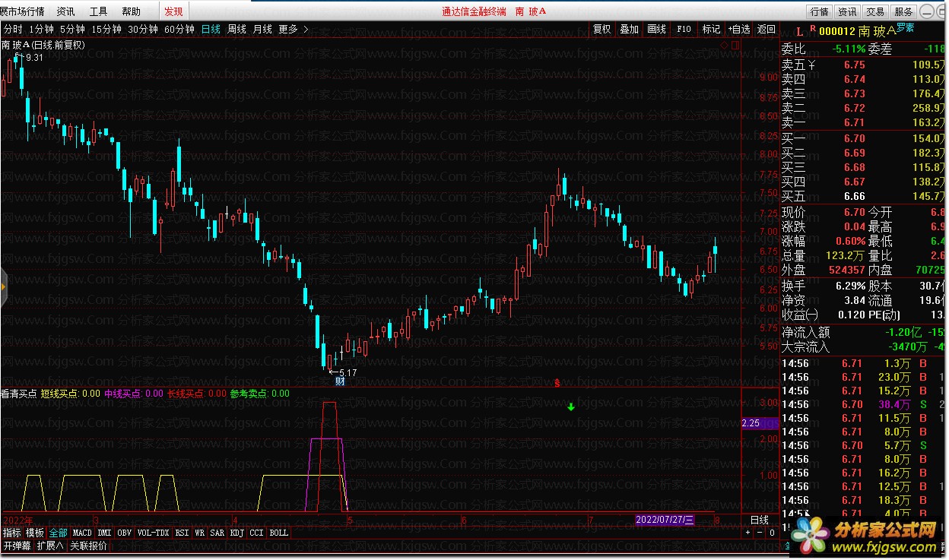Click the red R marker beside stock code
This screenshot has width=949, height=560.
pyautogui.click(x=813, y=28)
